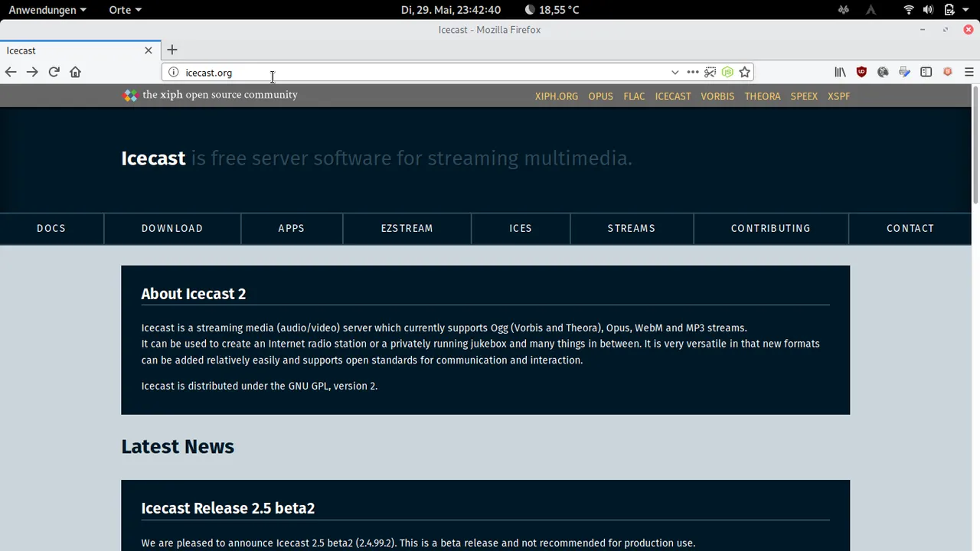980x551 pixels.
Task: Take a screenshot with scissors icon
Action: 710,72
